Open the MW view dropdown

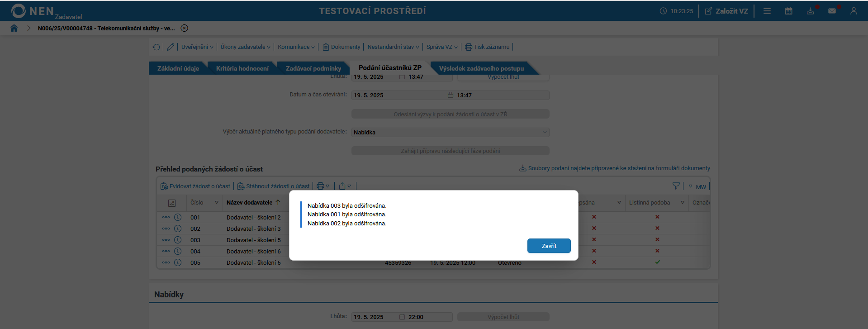[x=697, y=186]
